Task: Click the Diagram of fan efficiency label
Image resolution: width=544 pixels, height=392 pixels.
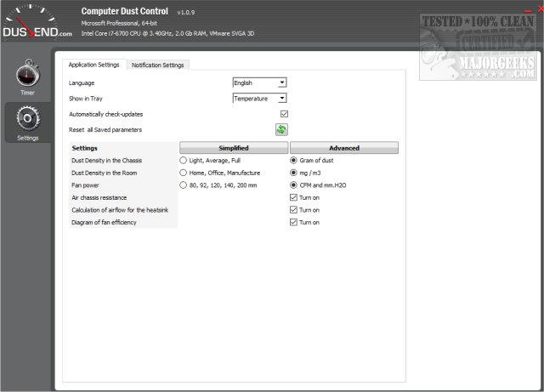Action: coord(104,222)
